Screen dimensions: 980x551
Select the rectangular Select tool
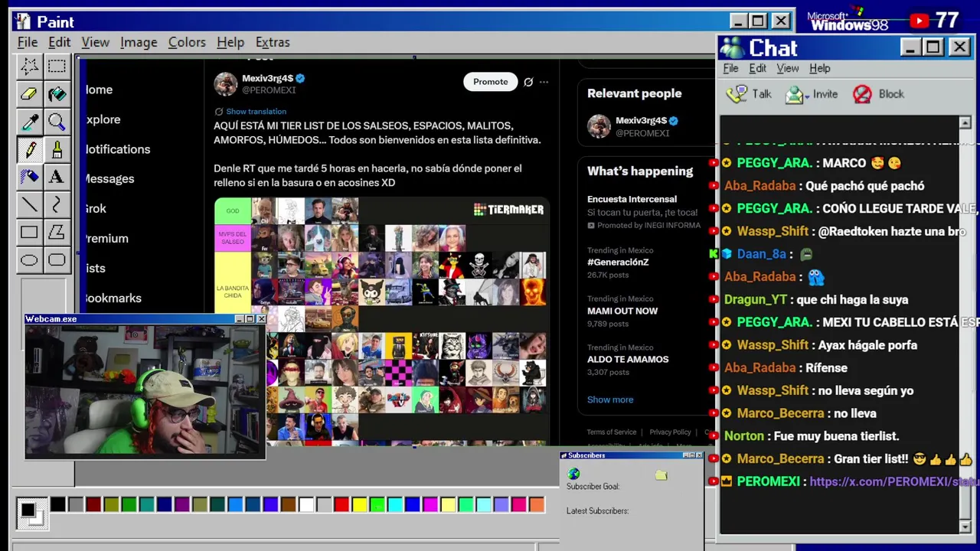coord(57,66)
